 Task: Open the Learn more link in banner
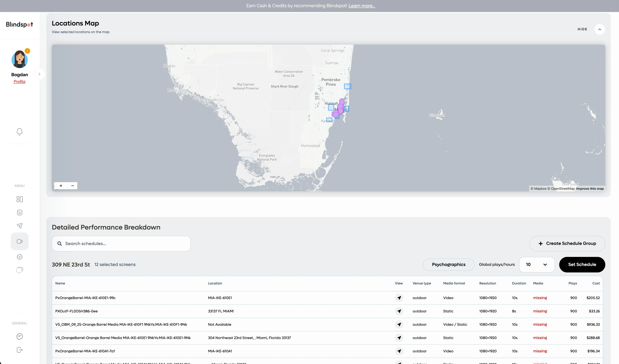362,6
